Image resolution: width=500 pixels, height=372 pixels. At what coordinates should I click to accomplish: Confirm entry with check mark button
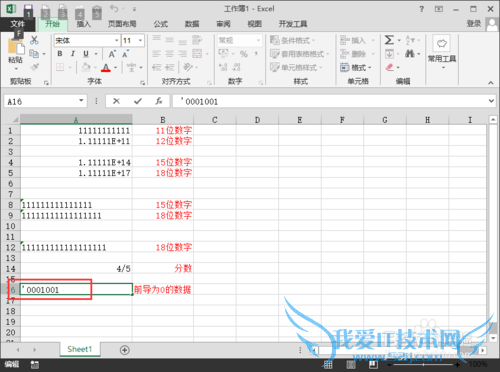[138, 101]
